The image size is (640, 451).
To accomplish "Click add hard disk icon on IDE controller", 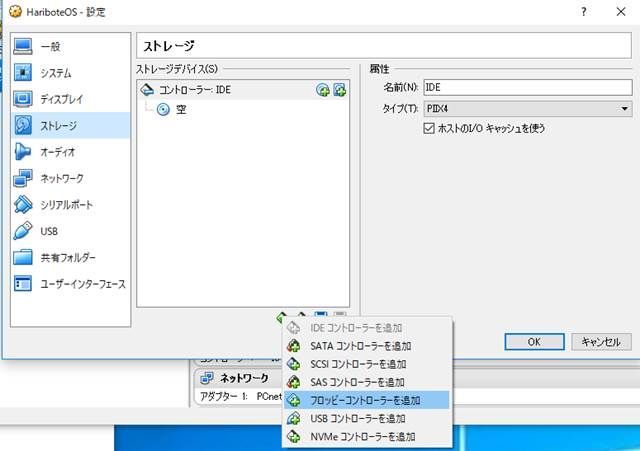I will point(340,90).
